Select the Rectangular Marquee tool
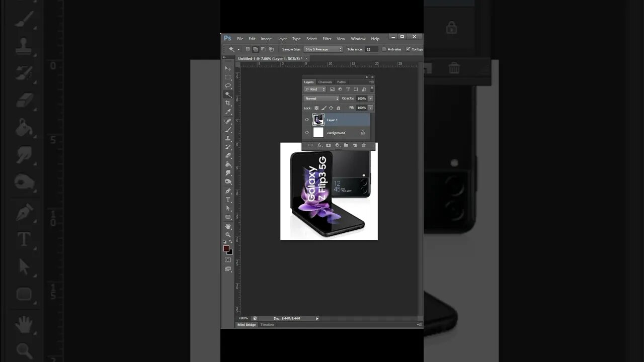The height and width of the screenshot is (362, 644). click(x=228, y=77)
